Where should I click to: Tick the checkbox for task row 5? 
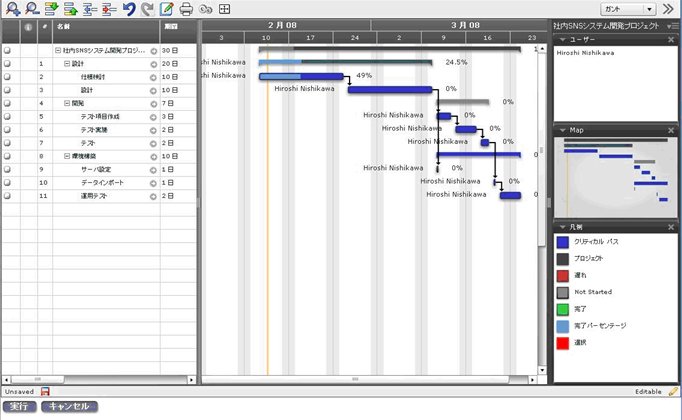click(7, 117)
